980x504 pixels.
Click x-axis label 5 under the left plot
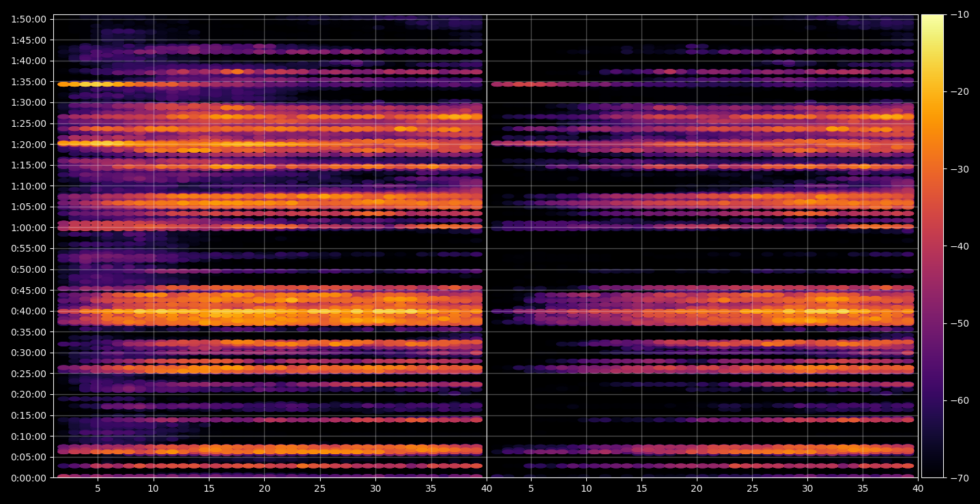tap(98, 489)
